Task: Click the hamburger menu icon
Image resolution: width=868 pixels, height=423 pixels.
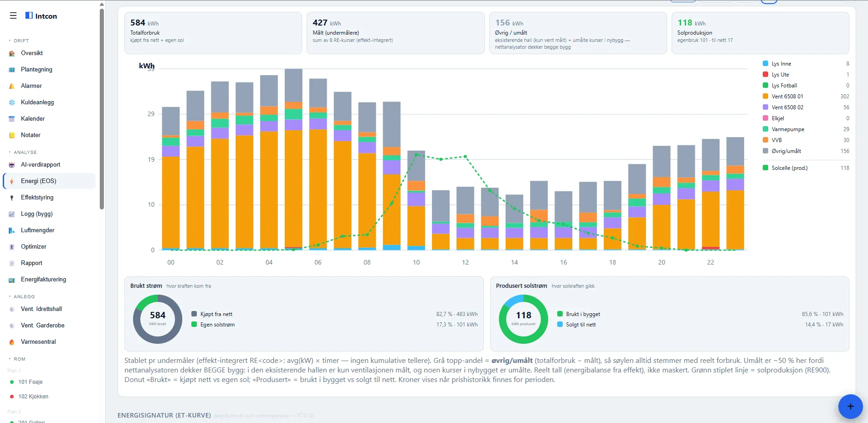Action: [x=13, y=15]
